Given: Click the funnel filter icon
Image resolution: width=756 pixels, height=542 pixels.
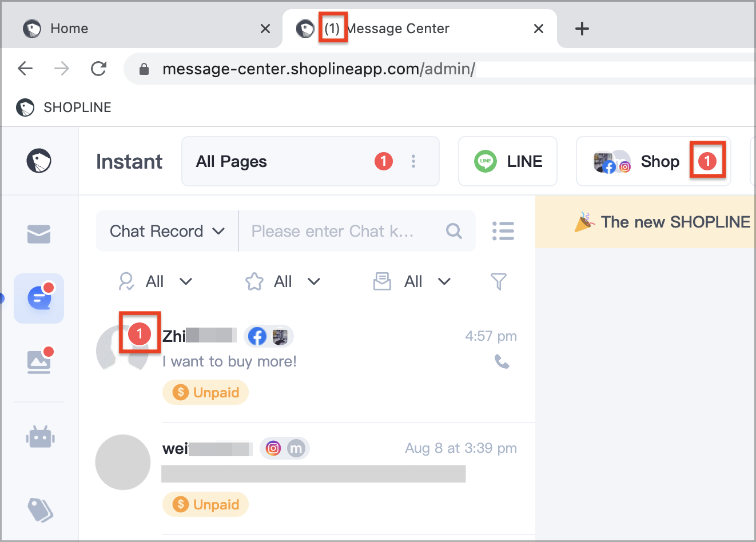Looking at the screenshot, I should [499, 281].
